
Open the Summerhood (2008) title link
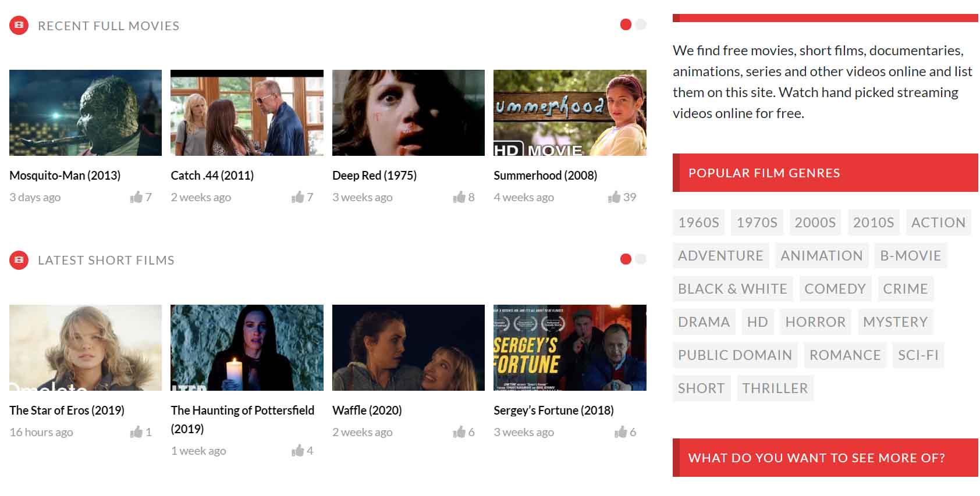coord(545,175)
